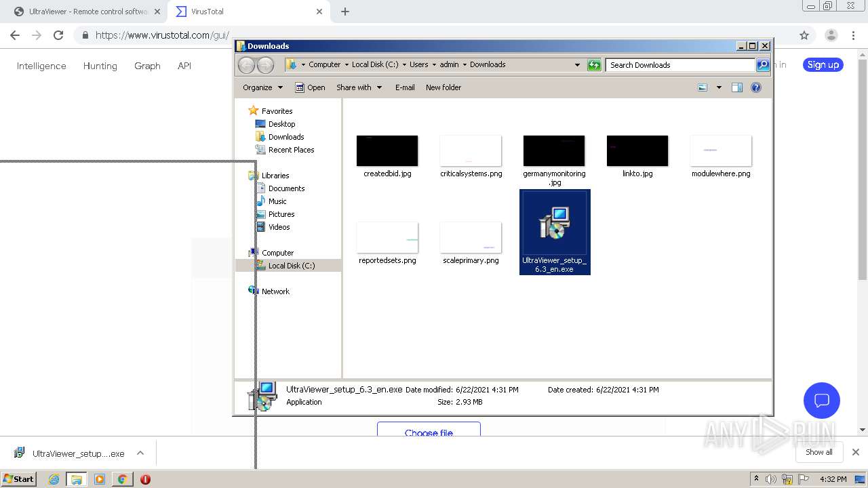Viewport: 868px width, 488px height.
Task: Select Computer in navigation pane
Action: click(277, 253)
